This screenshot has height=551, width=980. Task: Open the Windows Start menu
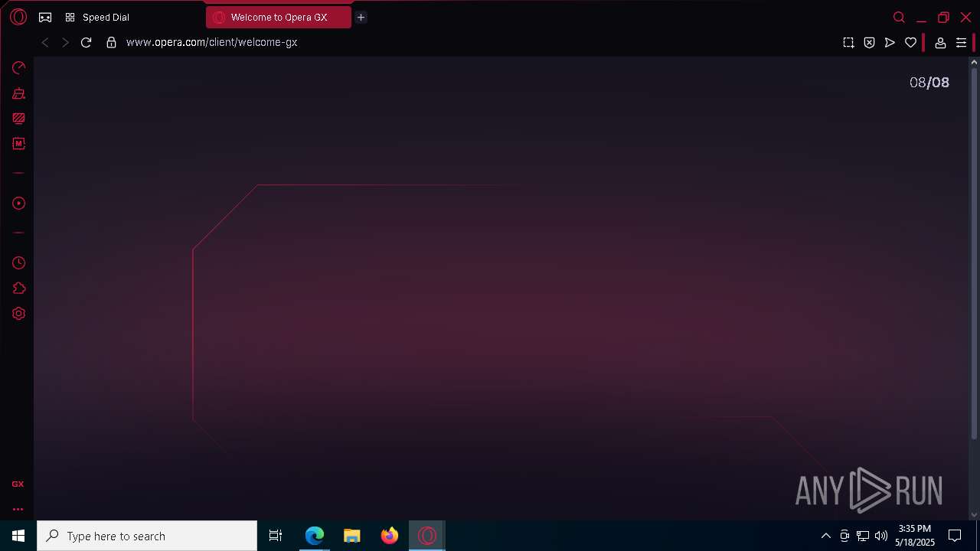[18, 536]
